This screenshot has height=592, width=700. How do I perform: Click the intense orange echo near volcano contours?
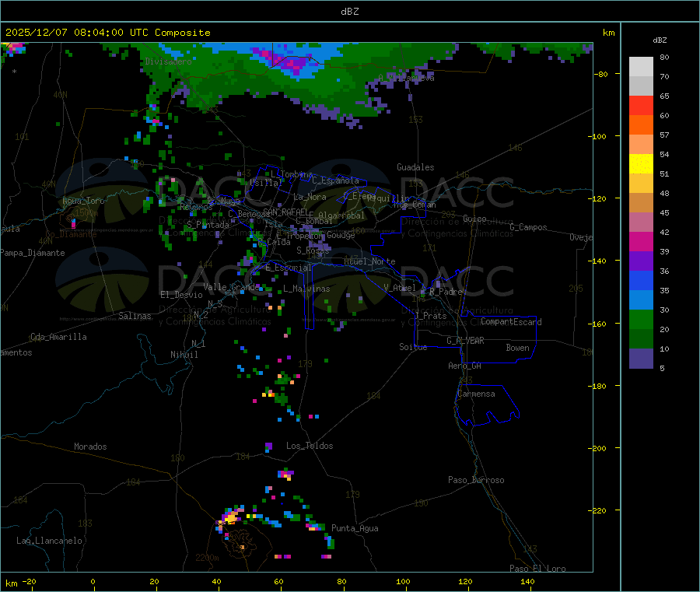click(x=231, y=518)
